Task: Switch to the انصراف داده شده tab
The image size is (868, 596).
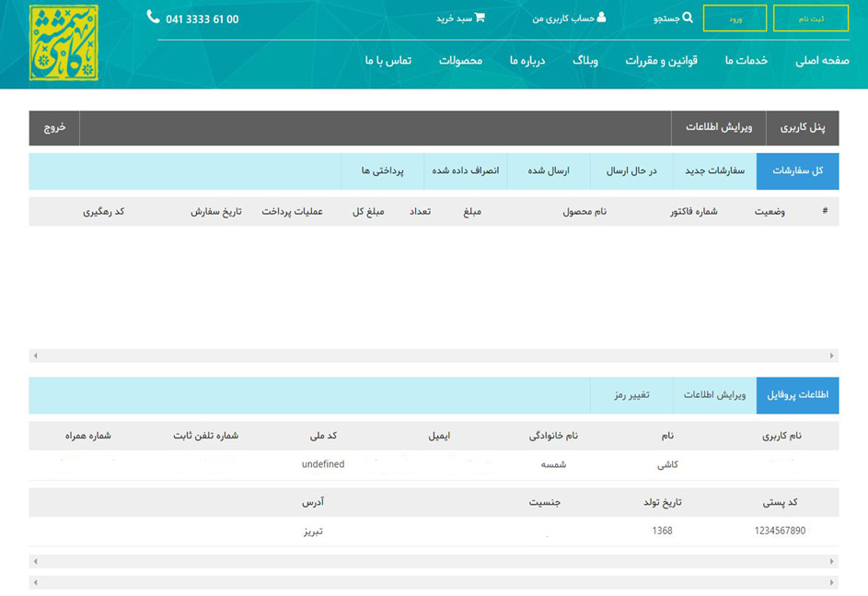Action: tap(466, 171)
